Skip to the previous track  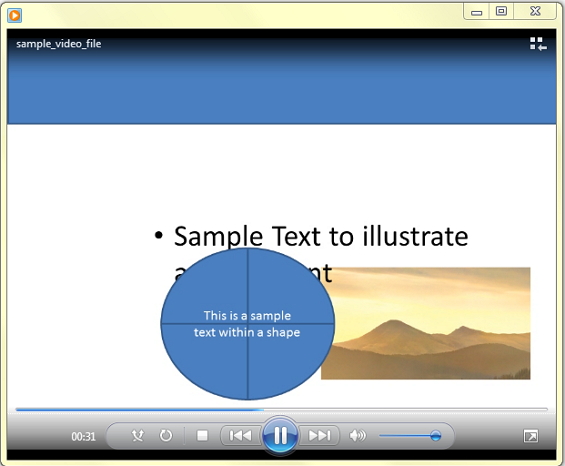coord(240,436)
